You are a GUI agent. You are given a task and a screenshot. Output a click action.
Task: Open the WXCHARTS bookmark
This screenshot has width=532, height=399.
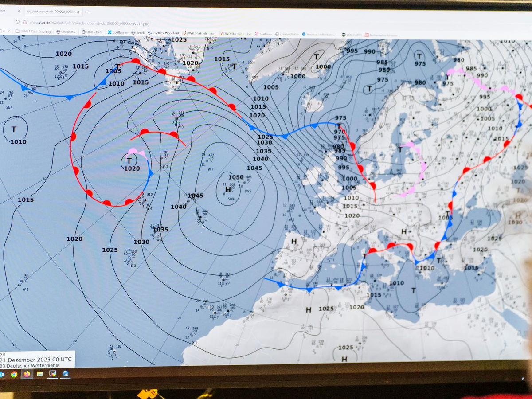click(353, 35)
